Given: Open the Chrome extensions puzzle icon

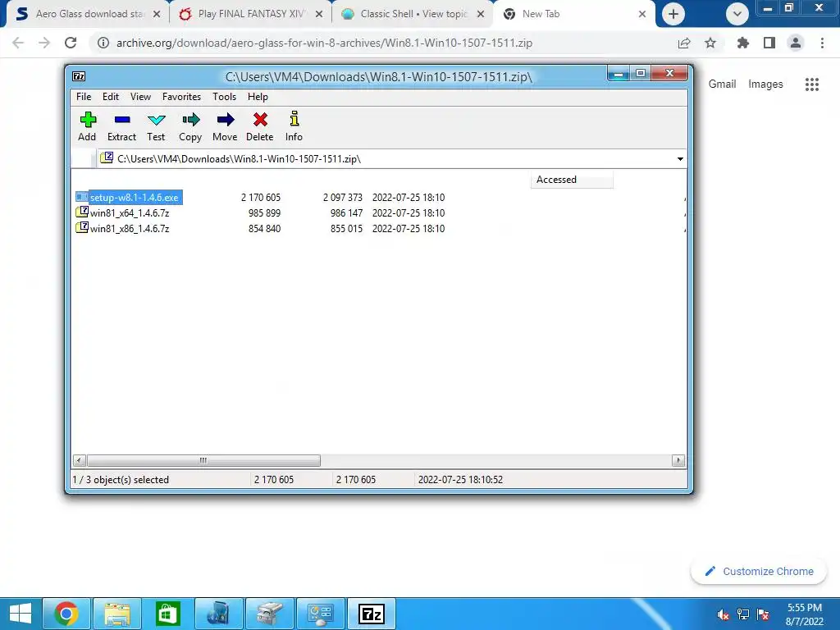Looking at the screenshot, I should point(743,43).
